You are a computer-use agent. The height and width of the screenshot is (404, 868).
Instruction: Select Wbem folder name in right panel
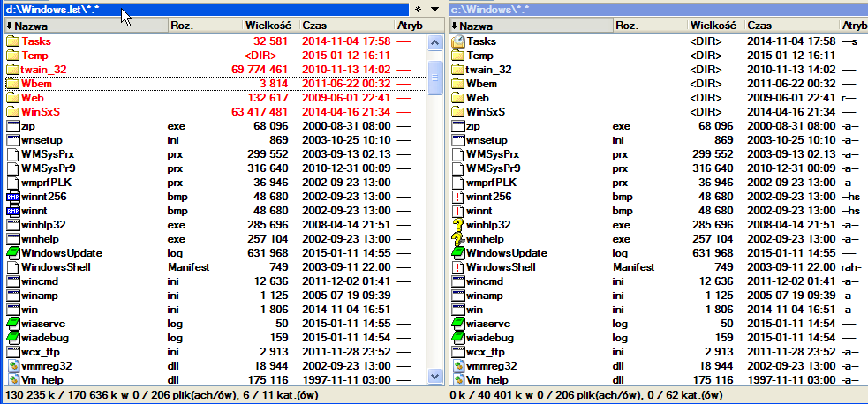click(x=481, y=84)
